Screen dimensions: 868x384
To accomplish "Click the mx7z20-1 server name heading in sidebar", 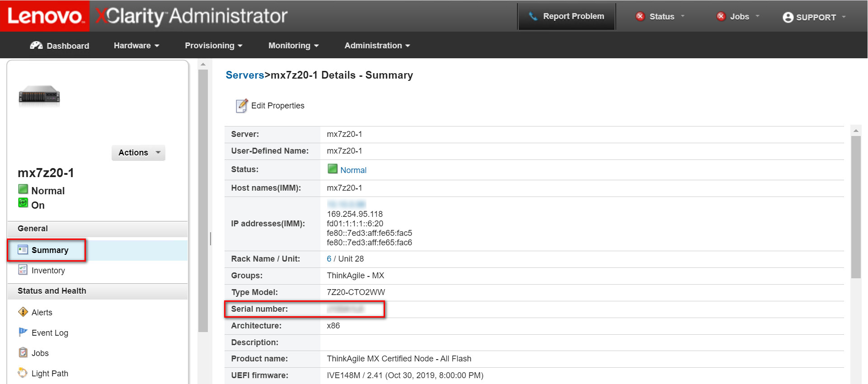I will (x=46, y=173).
